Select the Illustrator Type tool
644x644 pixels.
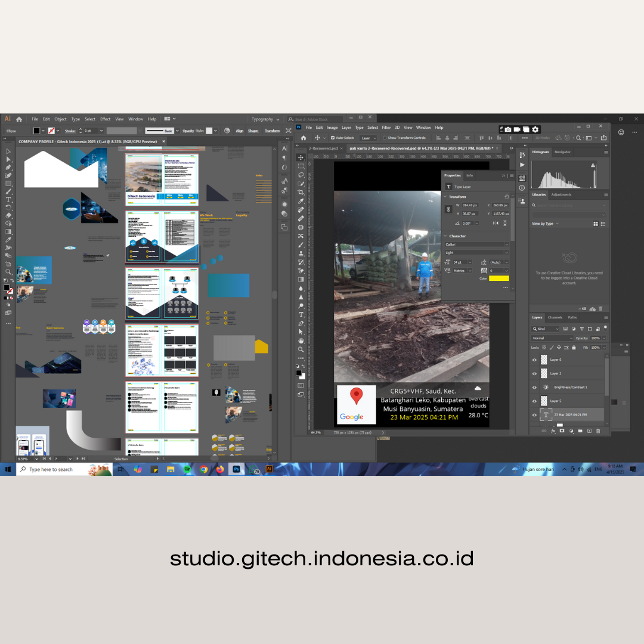pos(8,199)
